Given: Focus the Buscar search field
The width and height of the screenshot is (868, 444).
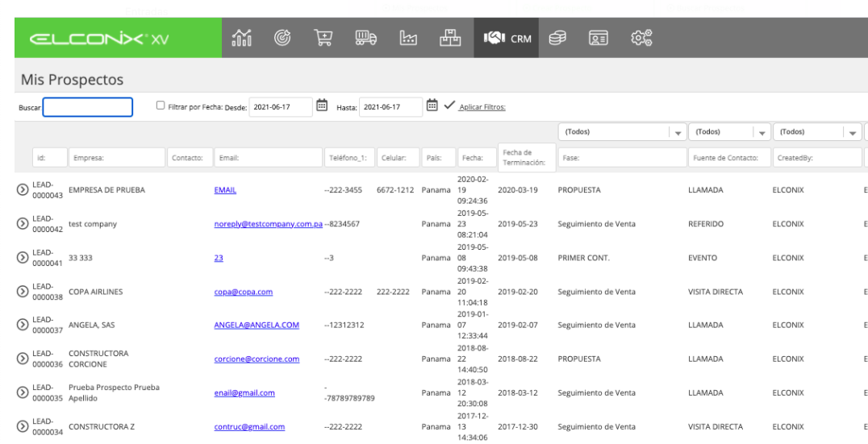Looking at the screenshot, I should pyautogui.click(x=87, y=107).
